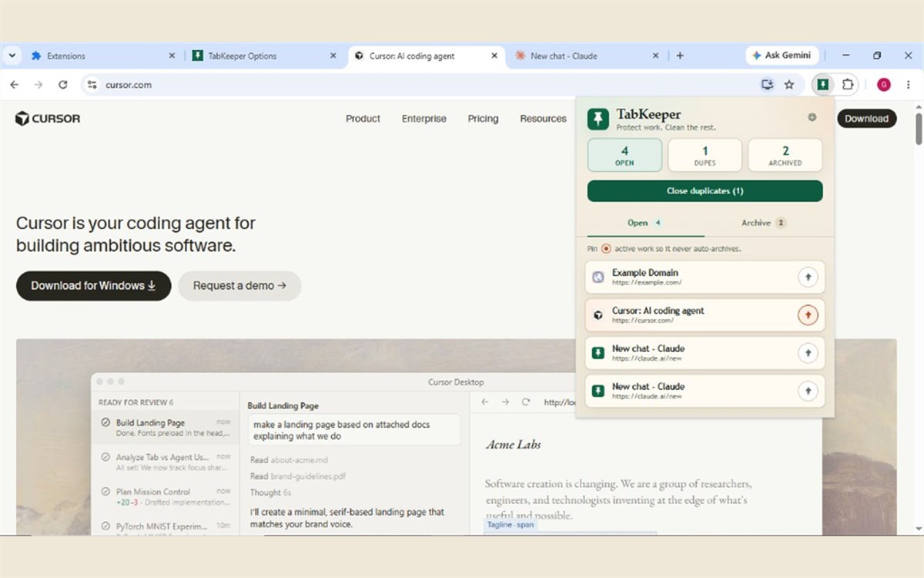Image resolution: width=924 pixels, height=578 pixels.
Task: Click the TabKeeper extension toolbar icon
Action: (823, 85)
